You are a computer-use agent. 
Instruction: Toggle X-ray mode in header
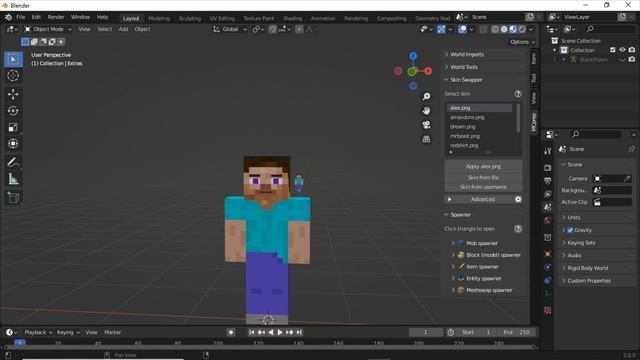pyautogui.click(x=483, y=29)
